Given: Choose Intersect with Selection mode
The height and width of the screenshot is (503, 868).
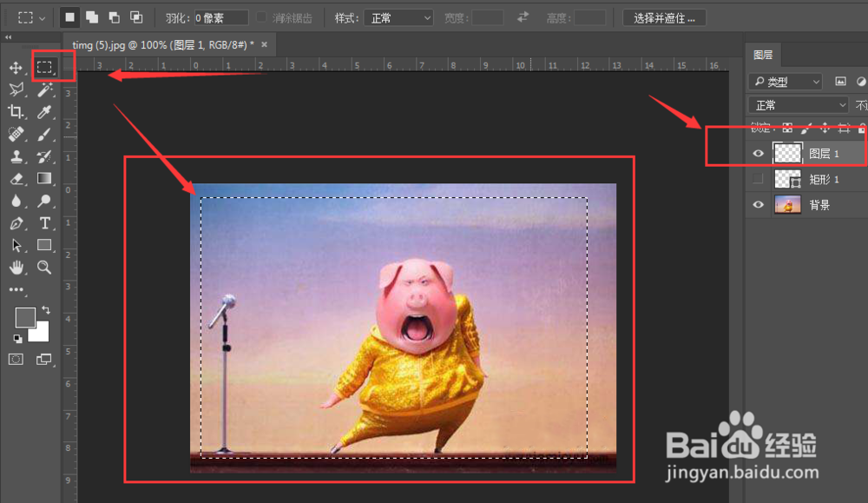Looking at the screenshot, I should tap(136, 17).
